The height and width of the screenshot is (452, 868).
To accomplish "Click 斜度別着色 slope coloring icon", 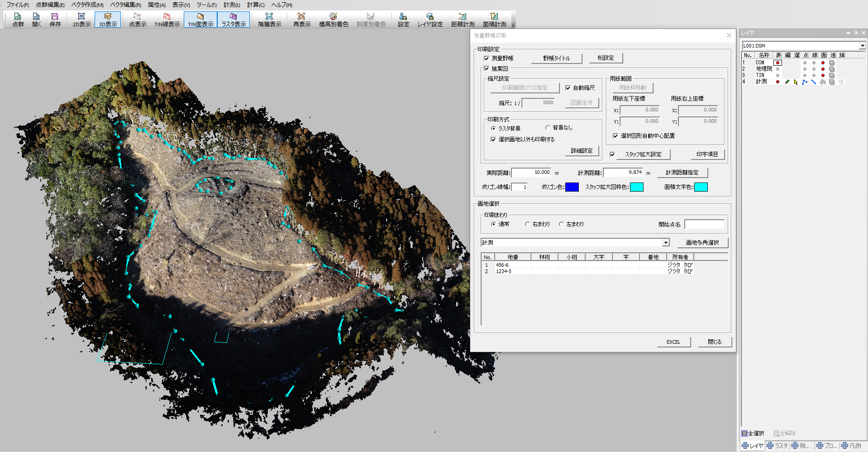I will (371, 19).
